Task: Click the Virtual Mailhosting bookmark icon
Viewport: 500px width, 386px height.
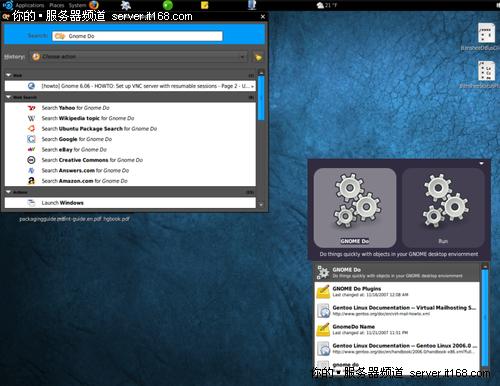Action: 323,311
